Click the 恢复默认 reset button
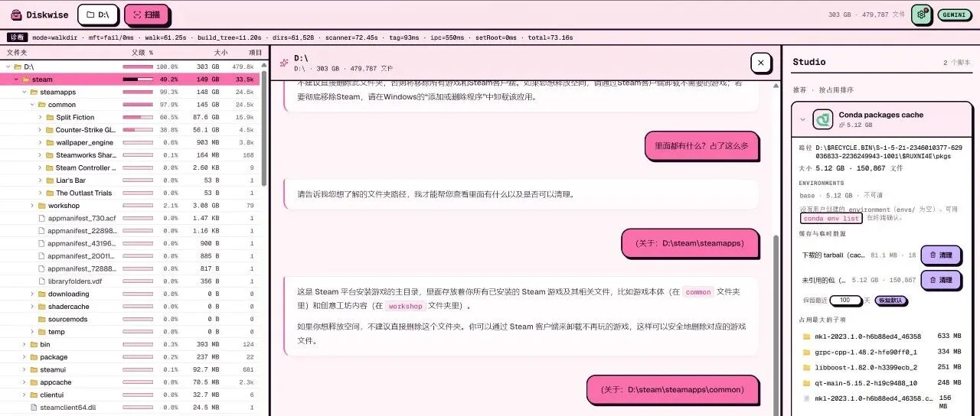The image size is (980, 416). (891, 301)
